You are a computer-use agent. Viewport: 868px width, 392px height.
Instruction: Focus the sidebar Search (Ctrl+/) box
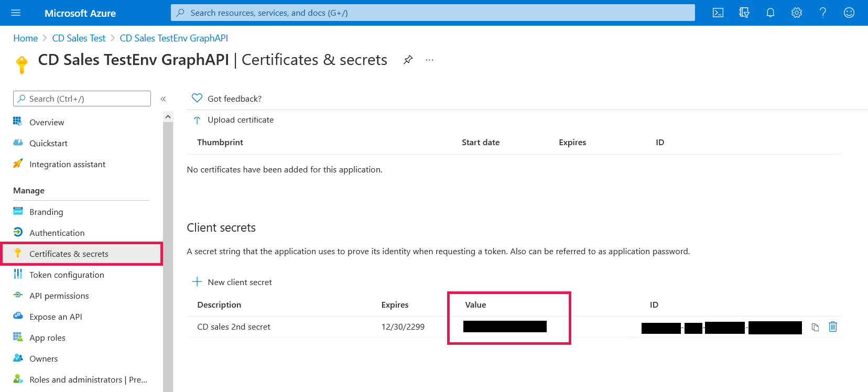[x=82, y=99]
